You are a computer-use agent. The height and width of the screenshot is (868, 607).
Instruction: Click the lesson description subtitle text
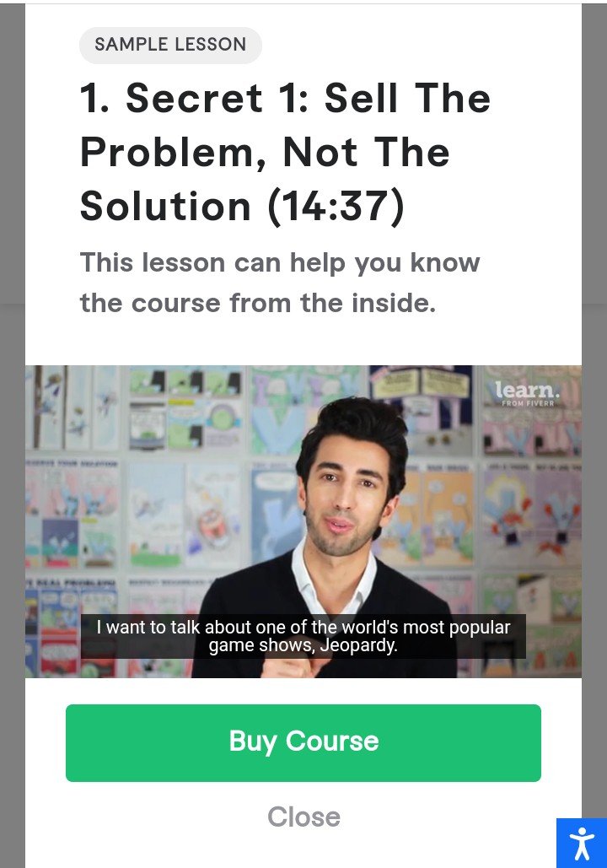(280, 283)
